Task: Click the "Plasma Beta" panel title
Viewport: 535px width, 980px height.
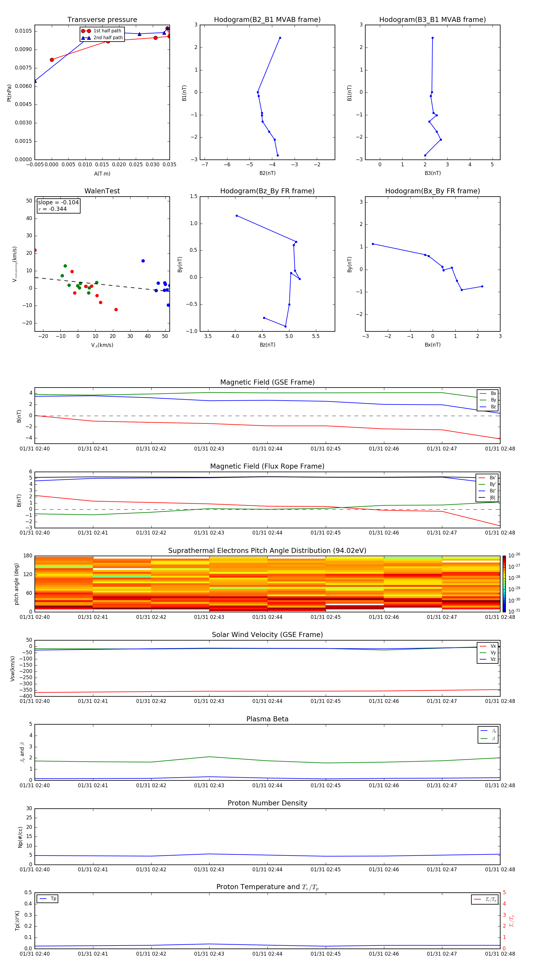Action: pyautogui.click(x=267, y=719)
